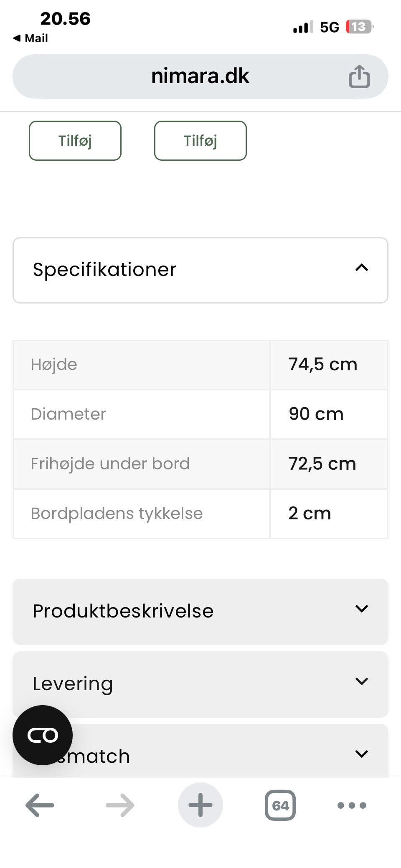Tap the nimara.dk address bar

[200, 76]
